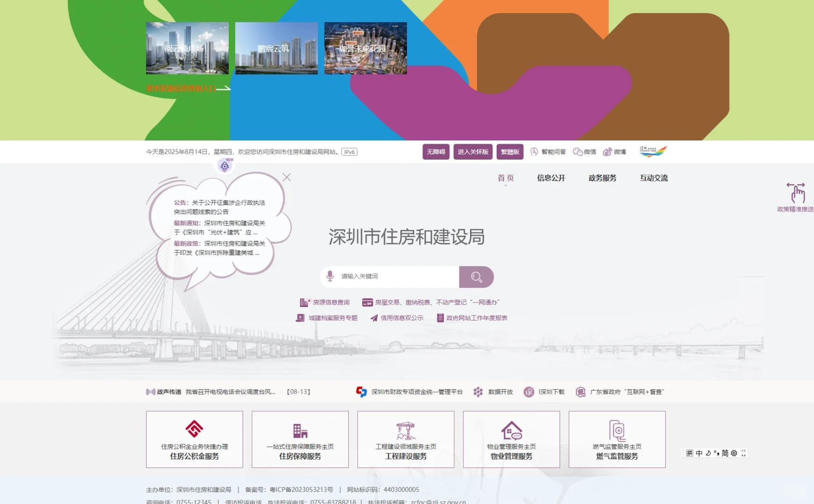Click the IPv6 badge

point(350,152)
